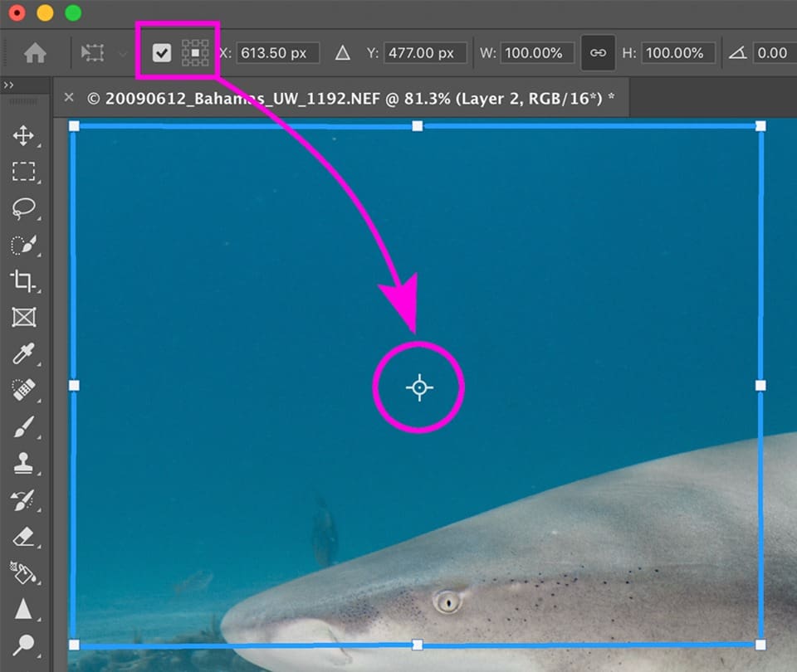Select the Rectangular Marquee tool
Image resolution: width=797 pixels, height=672 pixels.
(23, 171)
